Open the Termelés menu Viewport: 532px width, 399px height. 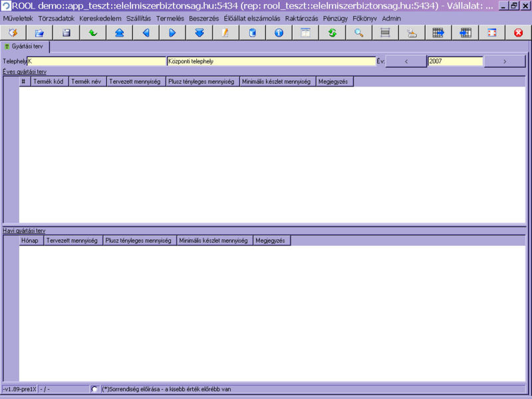170,19
